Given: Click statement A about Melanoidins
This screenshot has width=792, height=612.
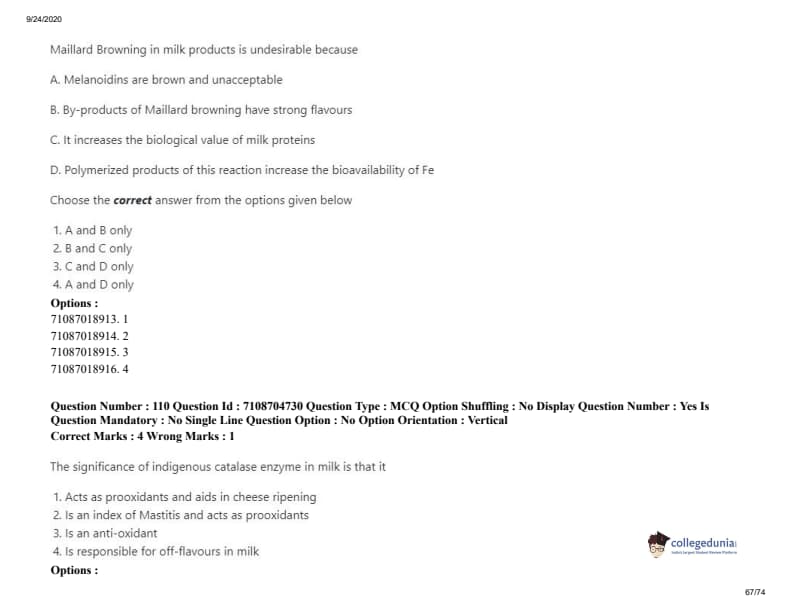Looking at the screenshot, I should pyautogui.click(x=166, y=80).
